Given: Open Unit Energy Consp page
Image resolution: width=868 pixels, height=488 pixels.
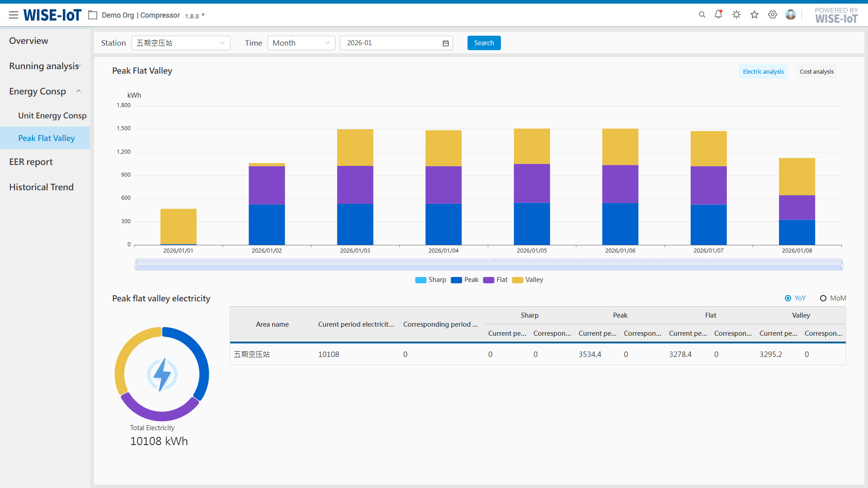Looking at the screenshot, I should coord(52,116).
